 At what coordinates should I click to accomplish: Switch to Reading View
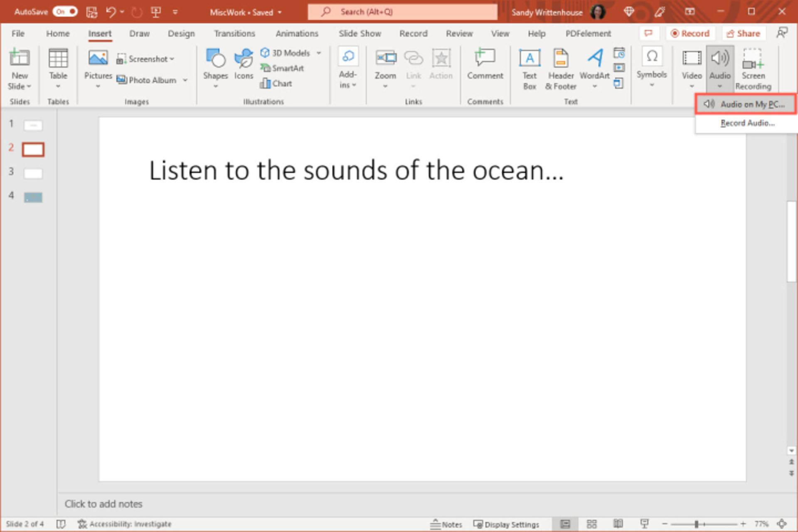pos(618,524)
